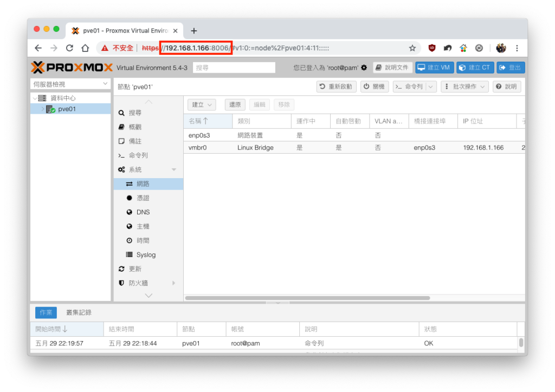Image resolution: width=555 pixels, height=392 pixels.
Task: Click the task log vertical scrollbar
Action: (x=521, y=343)
